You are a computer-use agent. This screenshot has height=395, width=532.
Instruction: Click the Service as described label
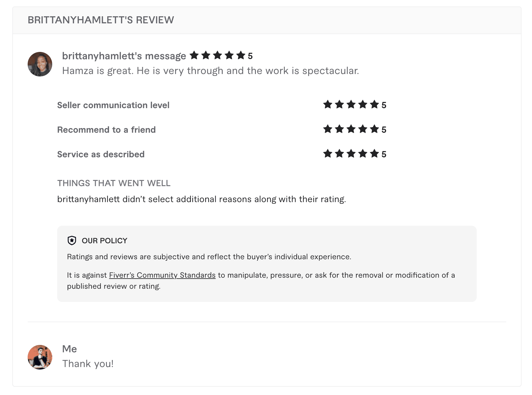(100, 154)
